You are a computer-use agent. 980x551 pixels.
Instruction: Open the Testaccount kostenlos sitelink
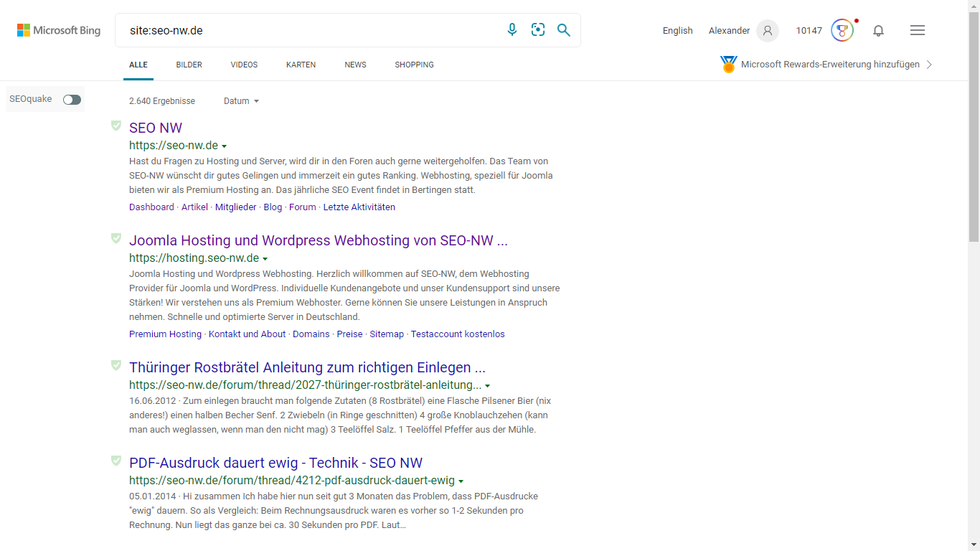tap(458, 334)
